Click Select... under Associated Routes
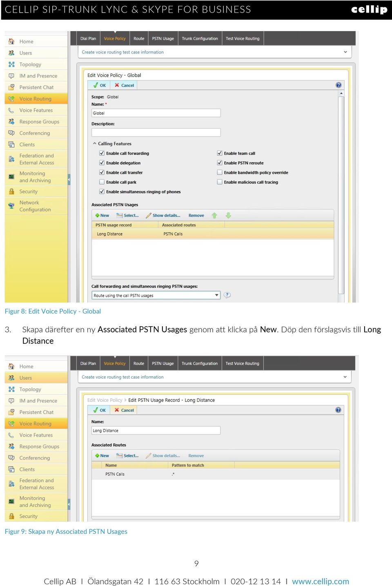The image size is (392, 586). tap(127, 455)
